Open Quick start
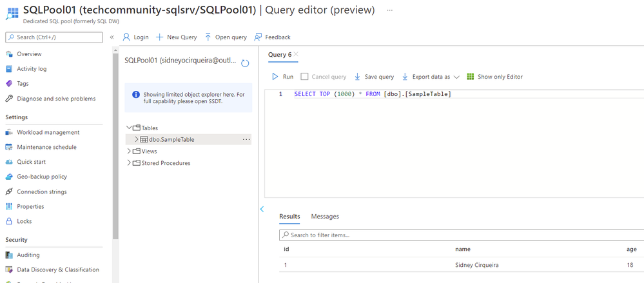This screenshot has width=644, height=283. pos(31,162)
